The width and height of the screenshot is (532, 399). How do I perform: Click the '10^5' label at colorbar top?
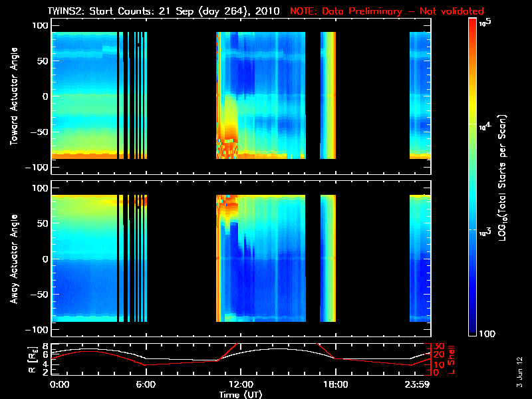tap(485, 23)
